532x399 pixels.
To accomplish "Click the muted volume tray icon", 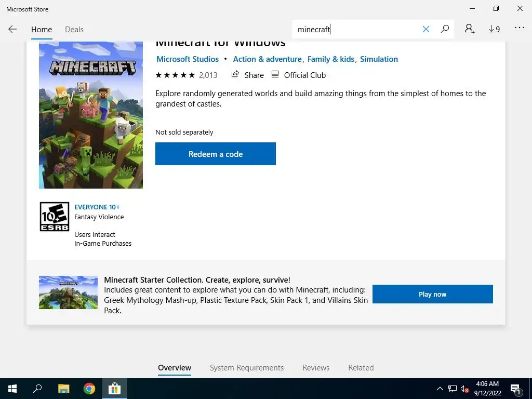I will point(465,389).
